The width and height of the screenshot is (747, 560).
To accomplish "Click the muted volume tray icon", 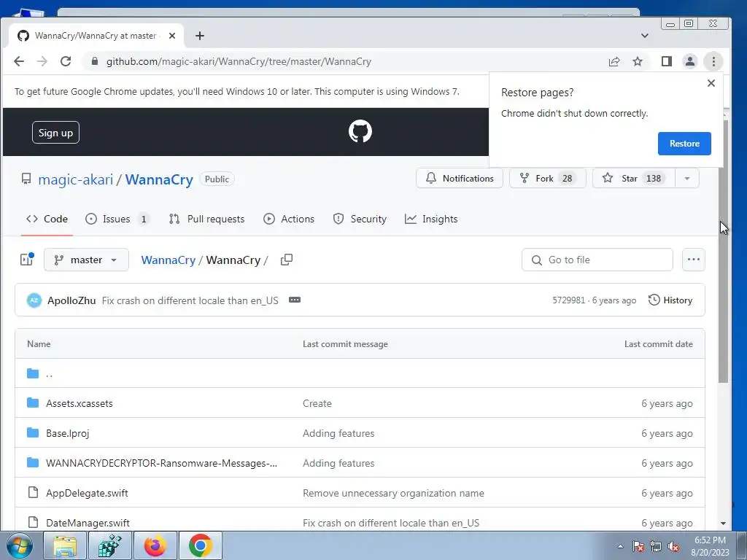I will (x=673, y=546).
